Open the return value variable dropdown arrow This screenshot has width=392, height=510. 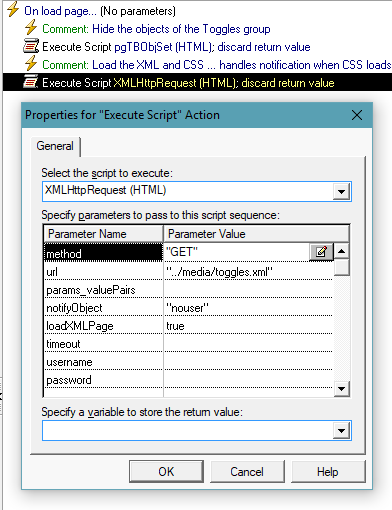(x=341, y=431)
